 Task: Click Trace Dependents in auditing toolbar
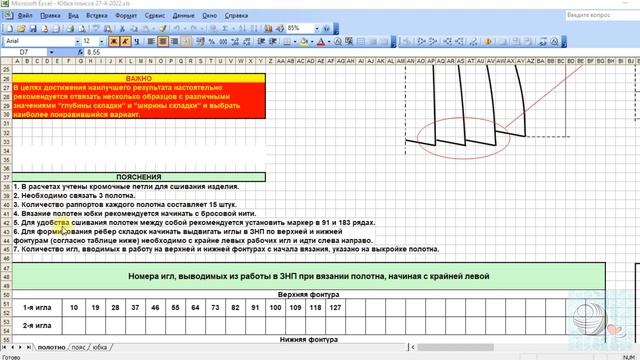(x=448, y=41)
